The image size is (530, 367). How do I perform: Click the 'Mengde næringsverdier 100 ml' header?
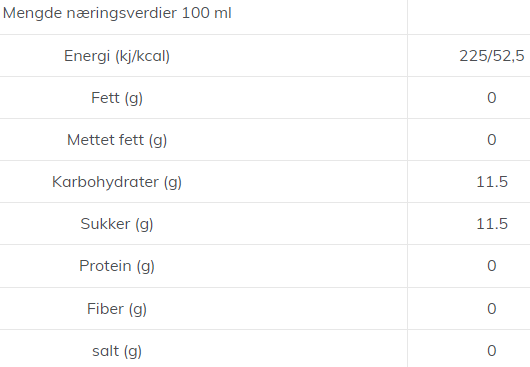117,14
